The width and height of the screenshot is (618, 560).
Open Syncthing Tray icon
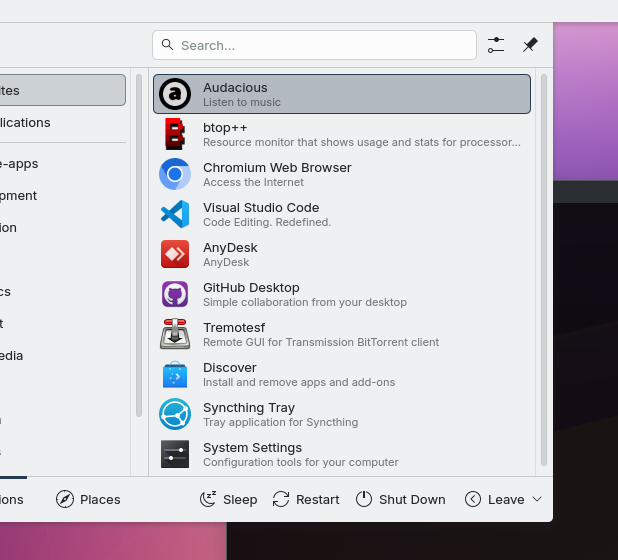pyautogui.click(x=175, y=414)
